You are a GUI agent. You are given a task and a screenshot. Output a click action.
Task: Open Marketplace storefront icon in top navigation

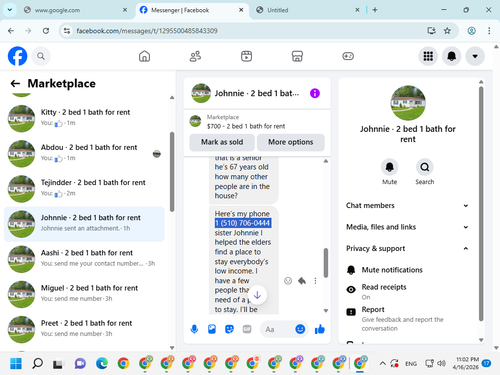pyautogui.click(x=297, y=56)
